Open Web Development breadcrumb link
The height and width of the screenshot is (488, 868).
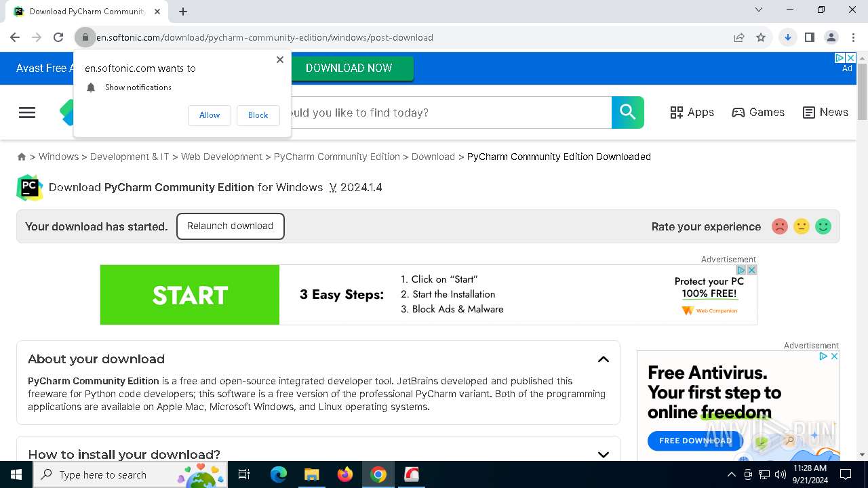click(222, 157)
